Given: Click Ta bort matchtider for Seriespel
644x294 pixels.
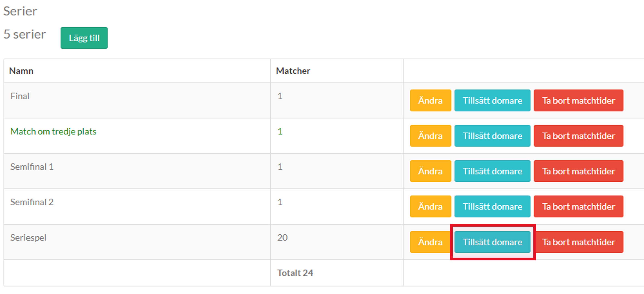Looking at the screenshot, I should click(x=578, y=242).
